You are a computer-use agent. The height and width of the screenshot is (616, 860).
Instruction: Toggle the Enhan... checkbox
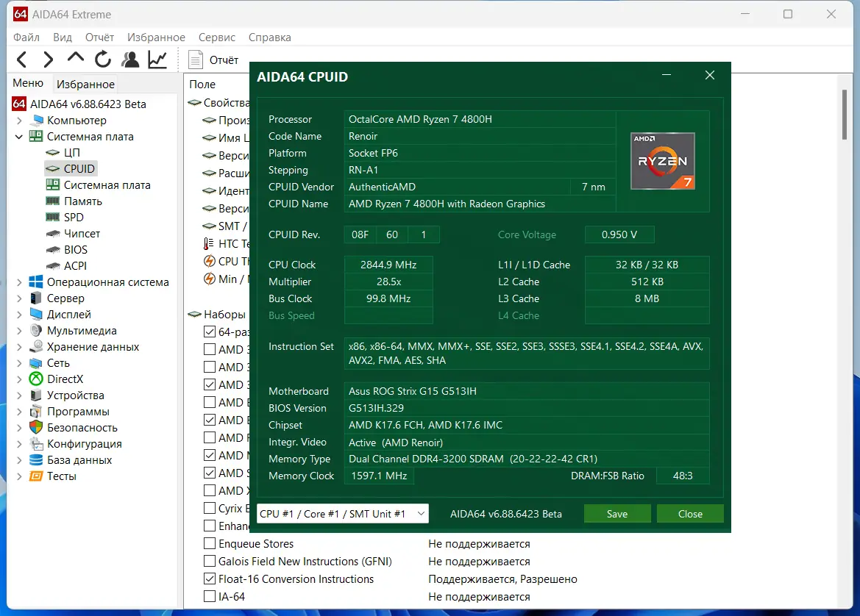pos(210,526)
